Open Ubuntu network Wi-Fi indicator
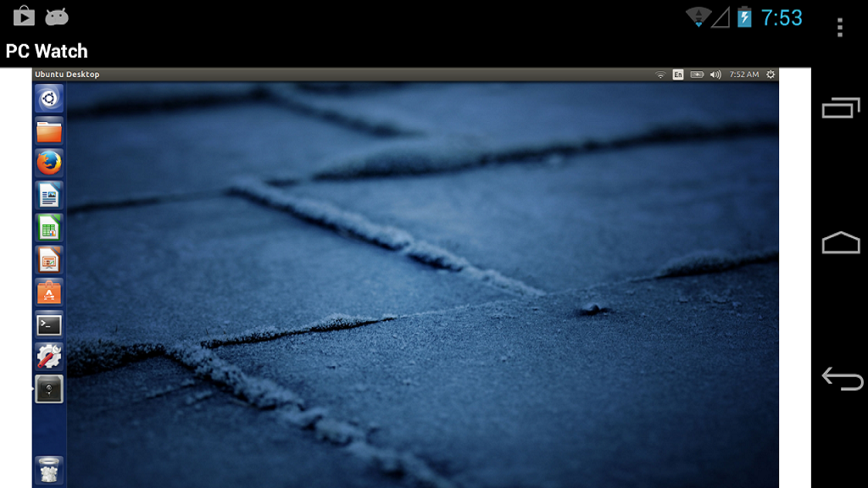This screenshot has height=488, width=868. [659, 75]
